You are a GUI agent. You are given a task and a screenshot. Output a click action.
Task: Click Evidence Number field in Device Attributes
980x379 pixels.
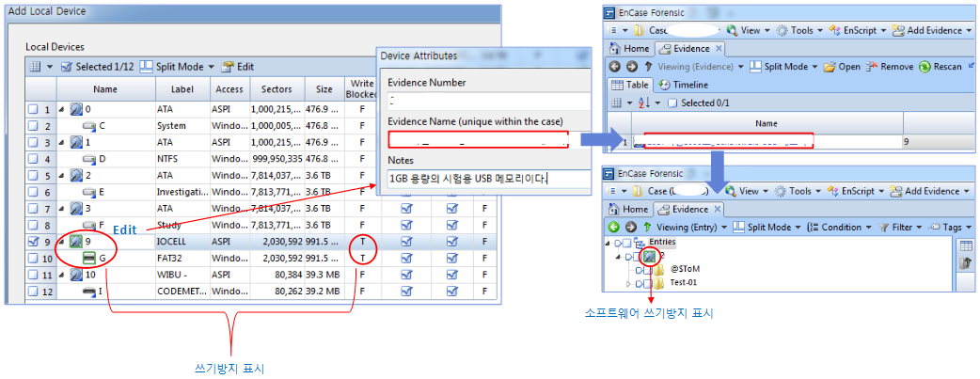click(x=488, y=101)
